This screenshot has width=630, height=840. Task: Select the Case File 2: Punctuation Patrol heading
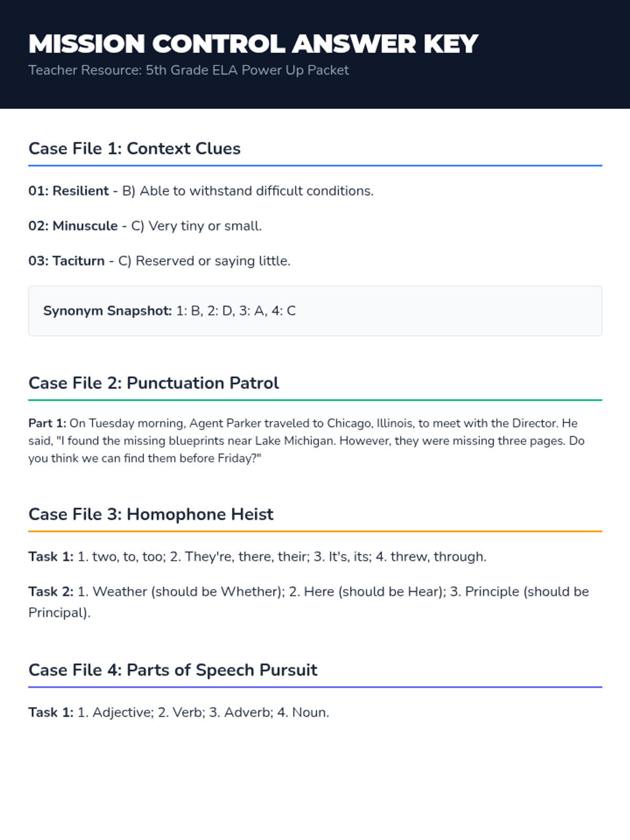153,383
